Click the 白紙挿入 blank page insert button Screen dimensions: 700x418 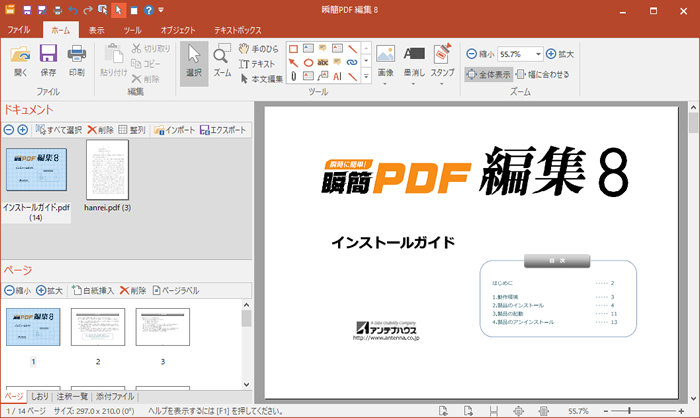pyautogui.click(x=93, y=291)
